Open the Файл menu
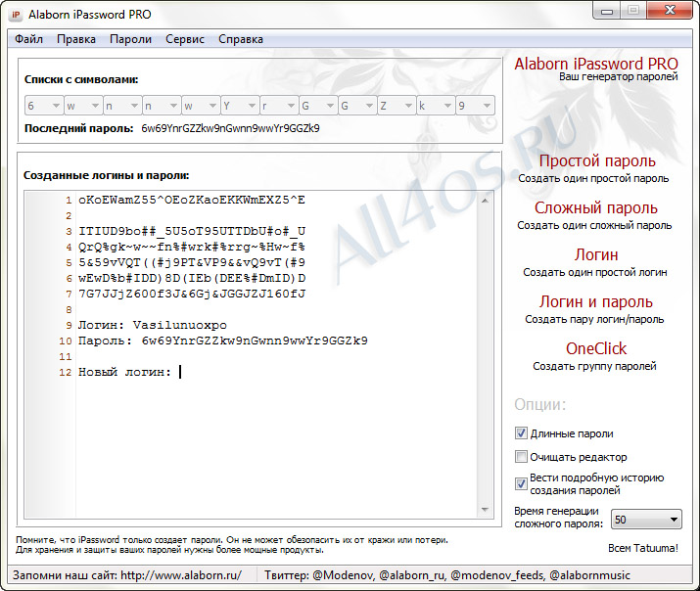 coord(28,39)
